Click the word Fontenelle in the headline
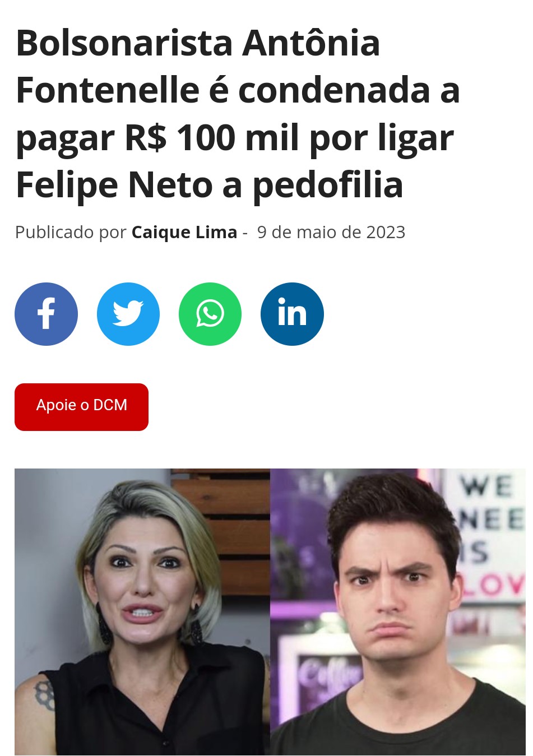This screenshot has width=533, height=756. click(108, 90)
